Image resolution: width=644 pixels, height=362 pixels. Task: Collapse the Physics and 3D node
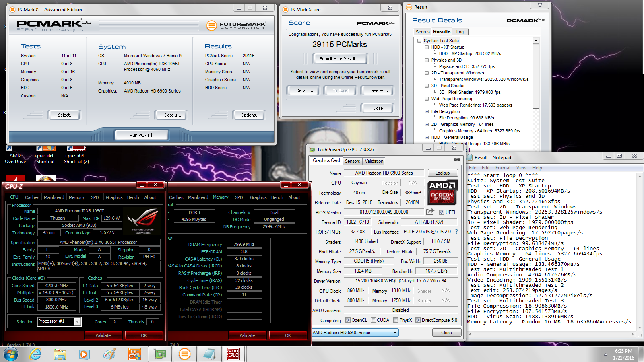point(427,60)
